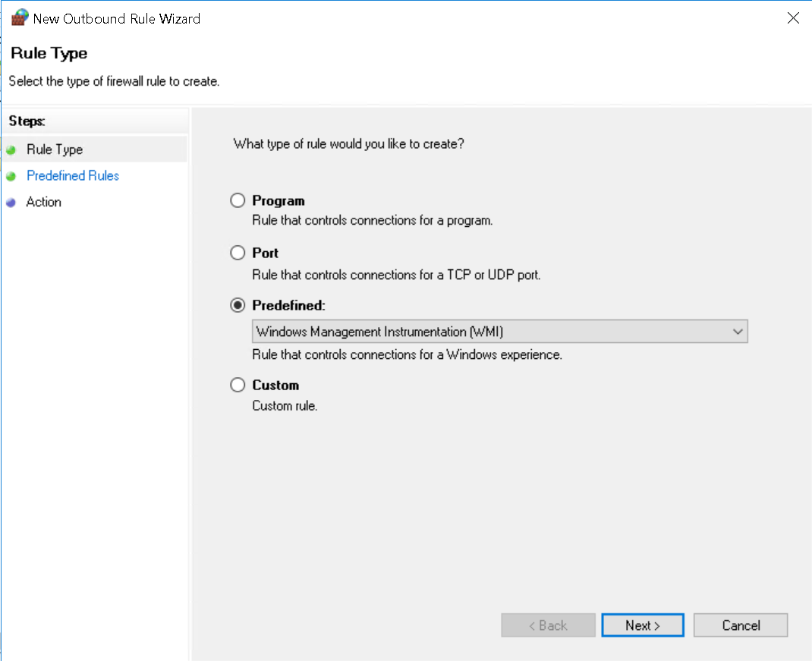Click the 'New Outbound Rule Wizard' window title
Viewport: 812px width, 661px height.
tap(117, 19)
